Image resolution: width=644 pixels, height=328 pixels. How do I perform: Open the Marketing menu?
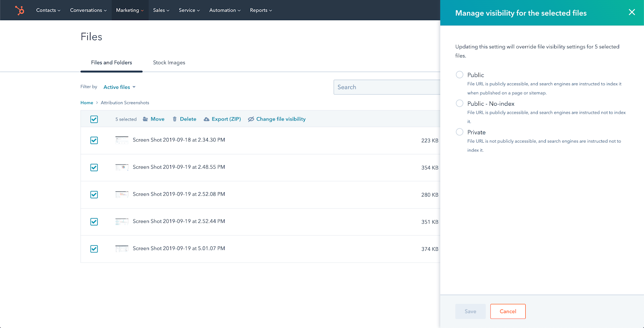[x=130, y=10]
